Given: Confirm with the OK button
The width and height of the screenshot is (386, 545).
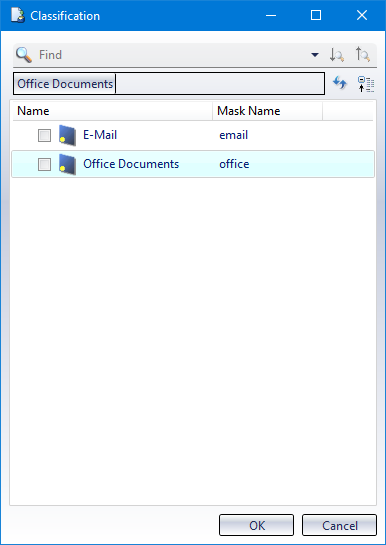Looking at the screenshot, I should pyautogui.click(x=256, y=525).
